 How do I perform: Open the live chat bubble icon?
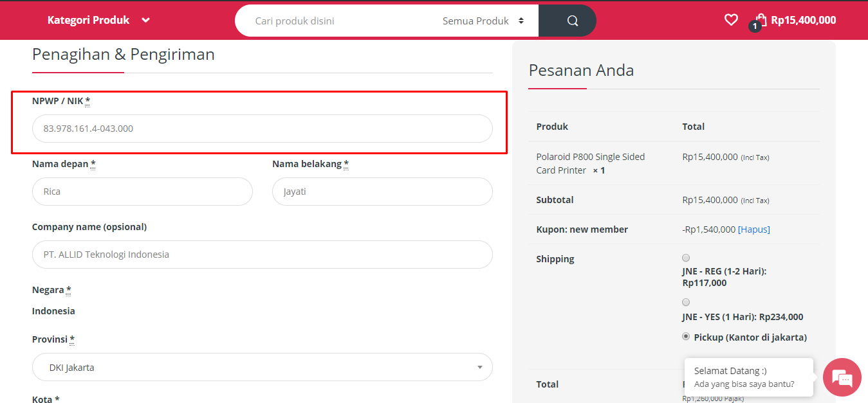pyautogui.click(x=842, y=377)
